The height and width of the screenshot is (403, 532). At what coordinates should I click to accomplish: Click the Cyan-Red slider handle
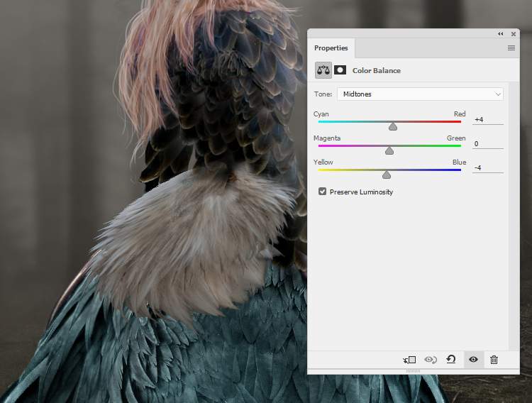(x=393, y=126)
